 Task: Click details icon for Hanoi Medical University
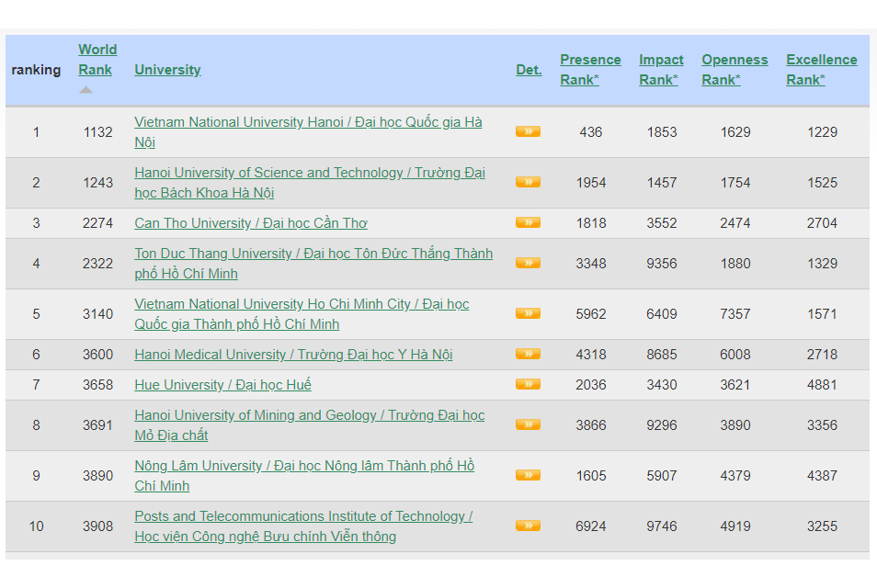(528, 354)
